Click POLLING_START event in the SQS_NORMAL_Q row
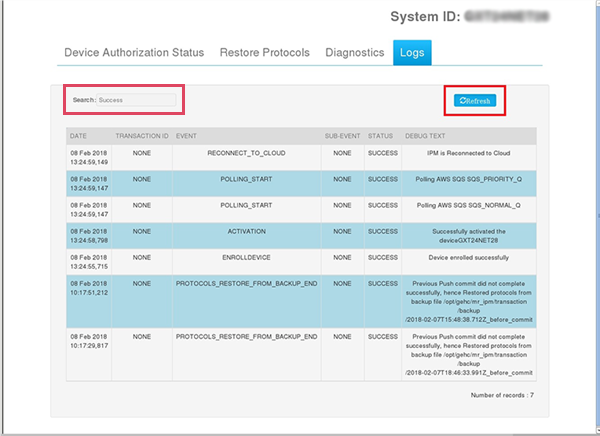Viewport: 600px width, 436px height. click(246, 206)
